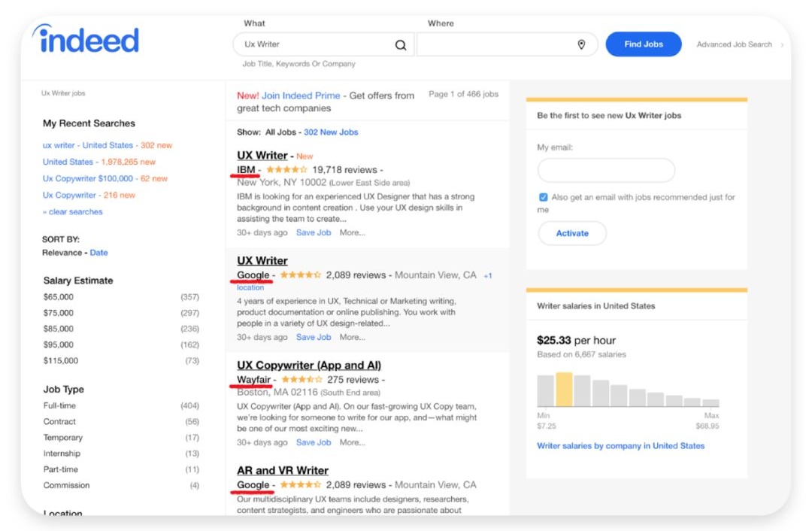Screen dimensions: 812x531
Task: Focus the Where location field
Action: coord(507,44)
